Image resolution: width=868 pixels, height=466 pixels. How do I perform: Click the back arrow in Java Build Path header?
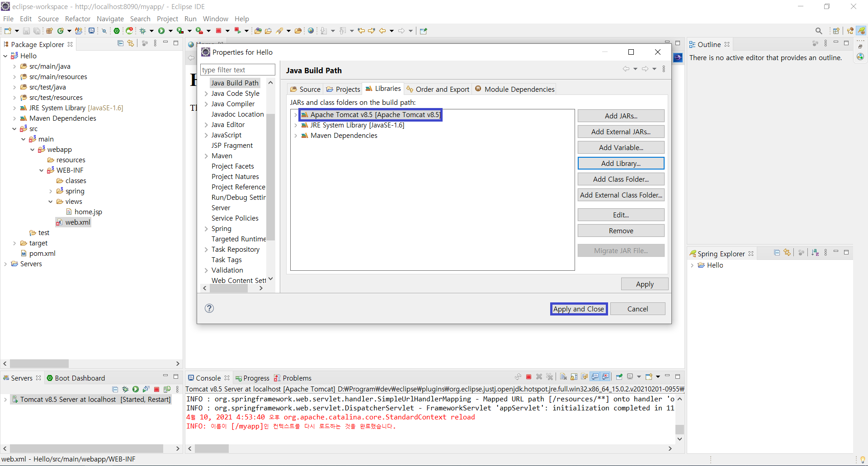[626, 69]
